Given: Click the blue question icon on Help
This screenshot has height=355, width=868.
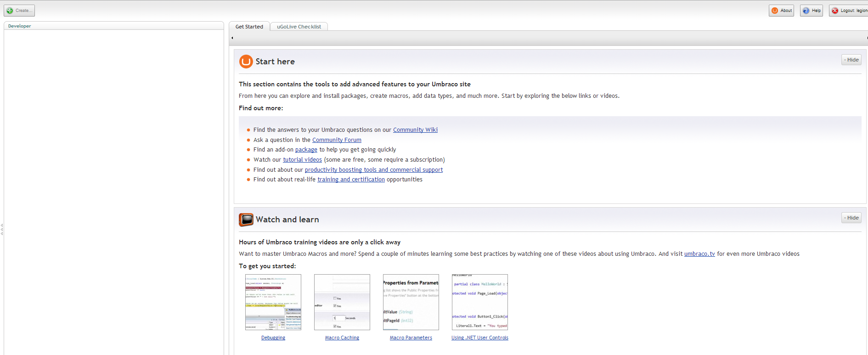Looking at the screenshot, I should coord(806,11).
